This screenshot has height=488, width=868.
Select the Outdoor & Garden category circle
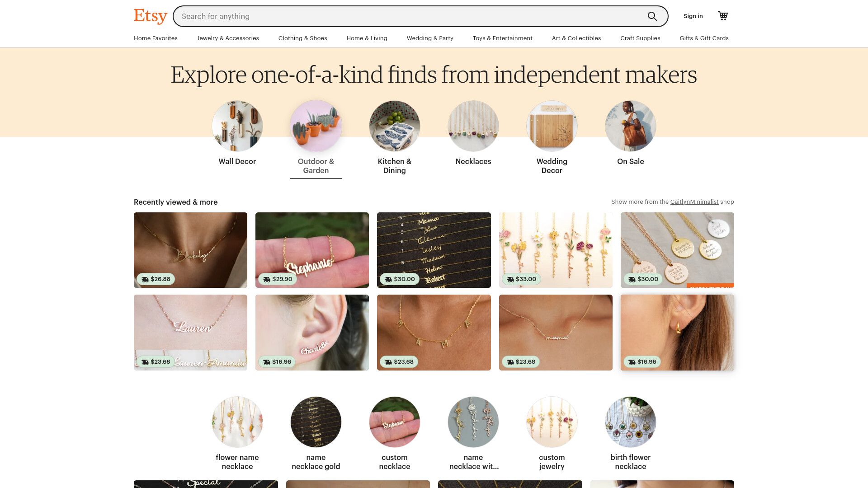pyautogui.click(x=316, y=126)
